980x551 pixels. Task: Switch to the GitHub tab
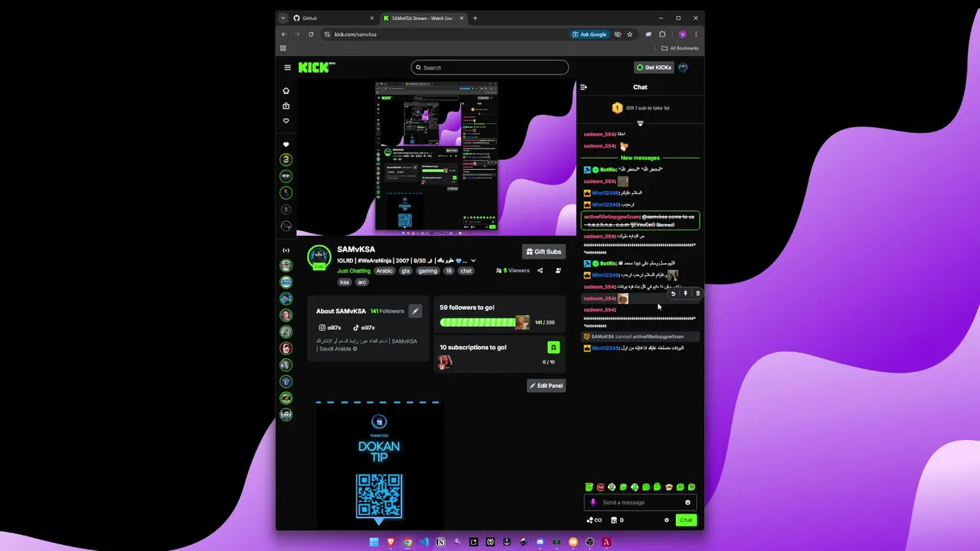click(335, 18)
